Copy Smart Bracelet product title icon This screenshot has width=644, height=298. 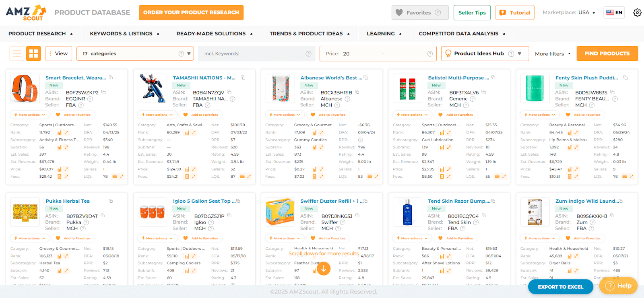point(111,78)
